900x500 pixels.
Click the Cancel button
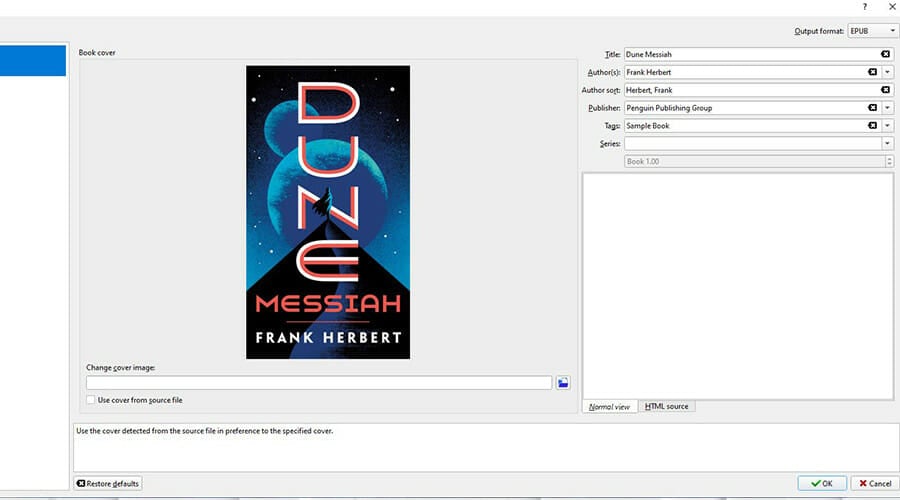[x=875, y=483]
